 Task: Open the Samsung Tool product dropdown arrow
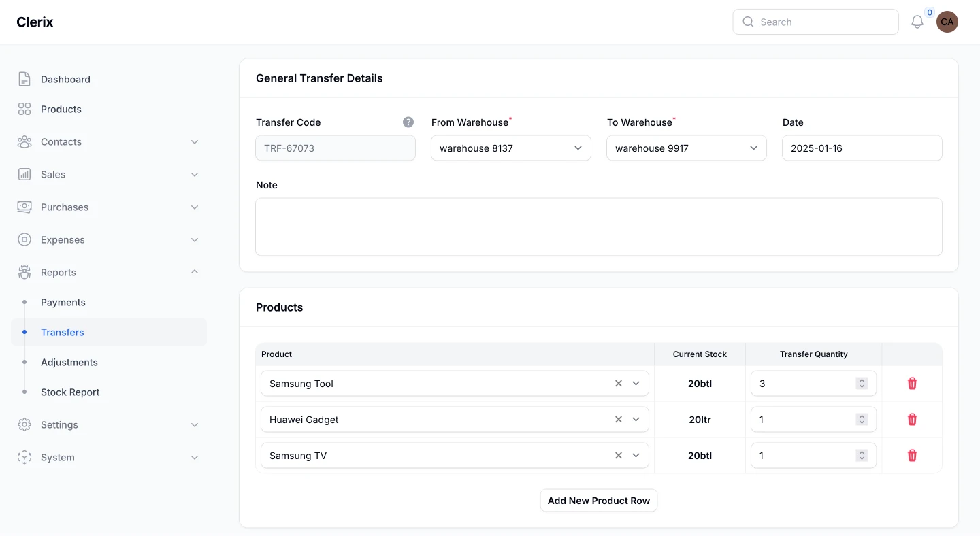pos(636,384)
